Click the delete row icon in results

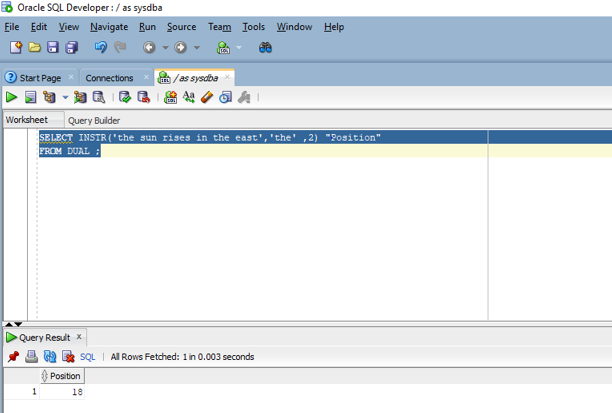[68, 356]
